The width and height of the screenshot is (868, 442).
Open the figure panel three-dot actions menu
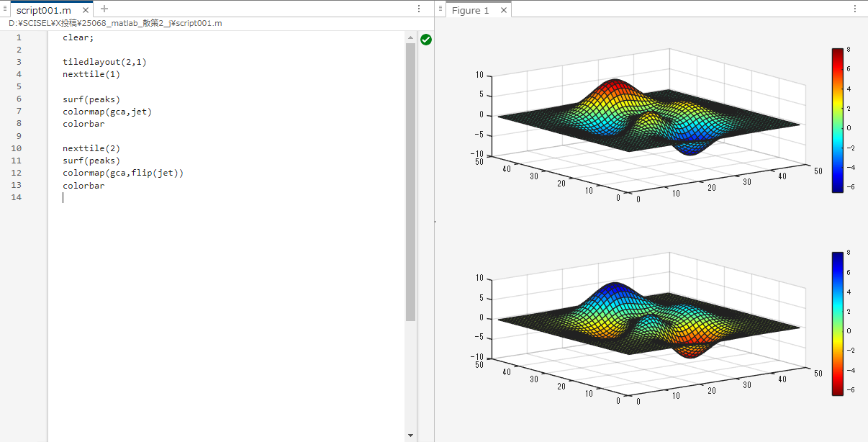click(856, 9)
